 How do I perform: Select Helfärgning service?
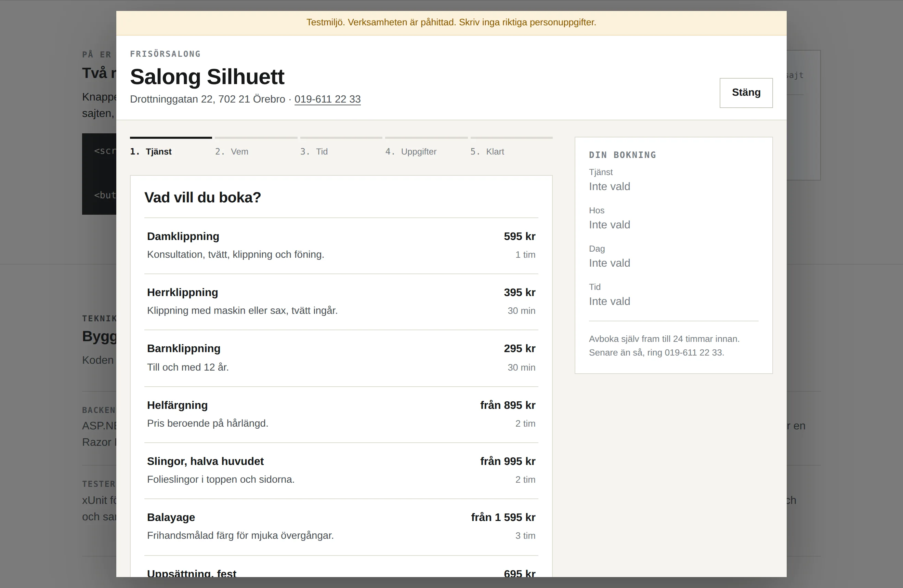(x=341, y=415)
